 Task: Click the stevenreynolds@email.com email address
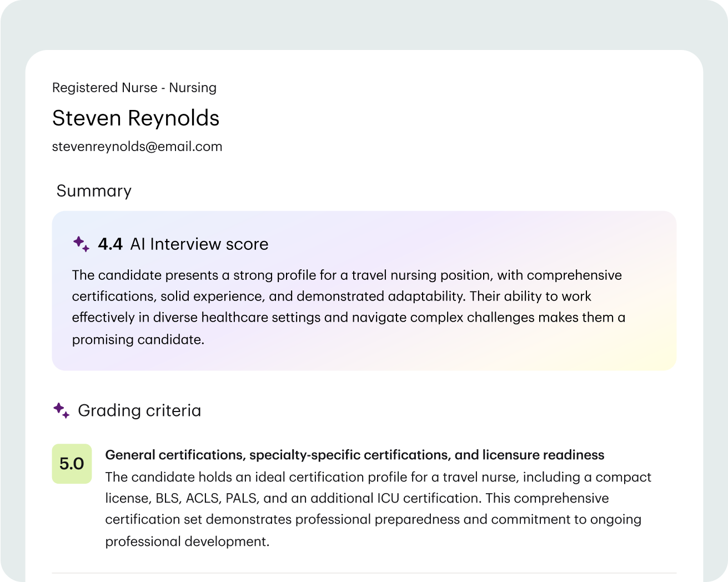(x=137, y=147)
